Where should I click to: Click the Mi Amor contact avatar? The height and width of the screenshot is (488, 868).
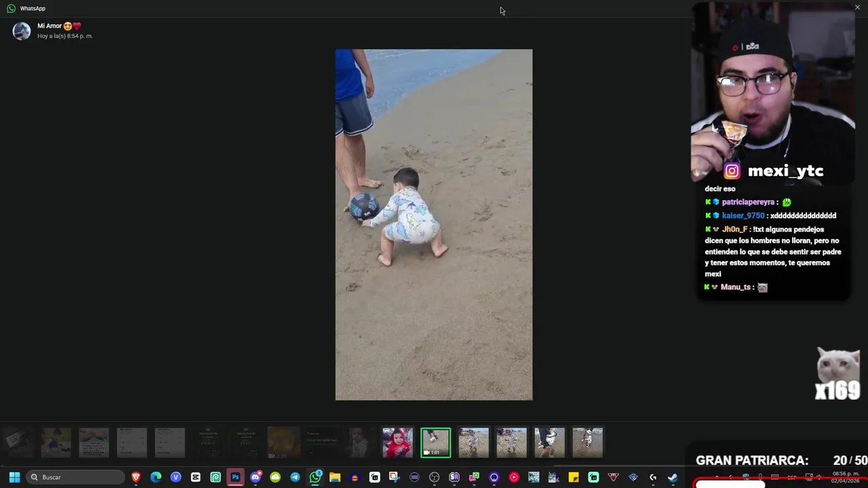pyautogui.click(x=22, y=31)
